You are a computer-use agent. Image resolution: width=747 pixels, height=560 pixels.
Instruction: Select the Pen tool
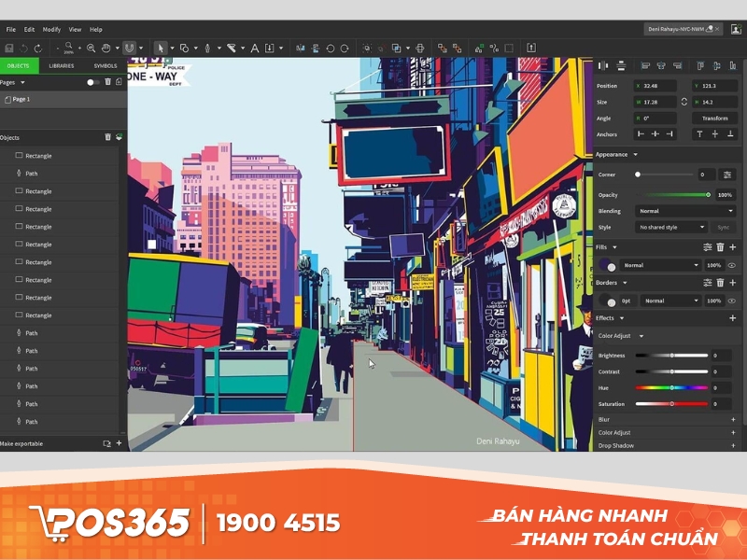click(207, 49)
